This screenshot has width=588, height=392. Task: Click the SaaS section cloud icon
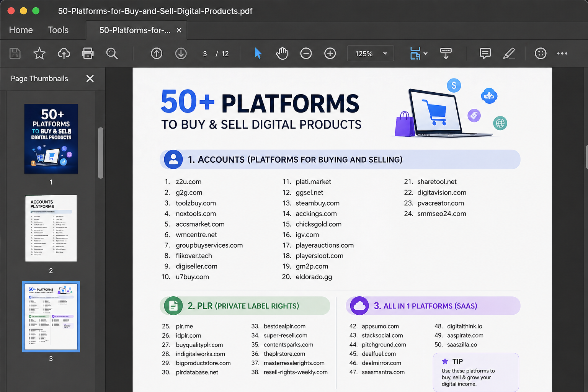(x=359, y=306)
